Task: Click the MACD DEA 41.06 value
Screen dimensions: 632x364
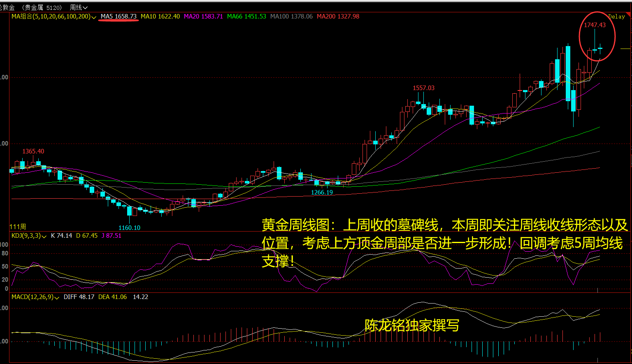Action: click(x=113, y=297)
